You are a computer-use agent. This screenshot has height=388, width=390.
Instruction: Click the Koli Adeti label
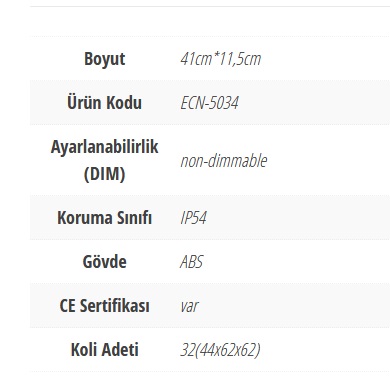[104, 350]
